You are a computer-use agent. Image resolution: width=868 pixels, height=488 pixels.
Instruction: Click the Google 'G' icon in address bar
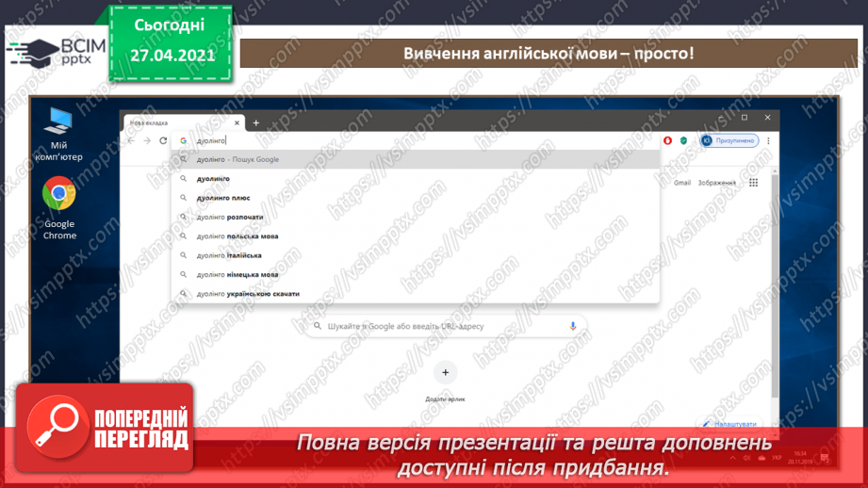tap(183, 141)
